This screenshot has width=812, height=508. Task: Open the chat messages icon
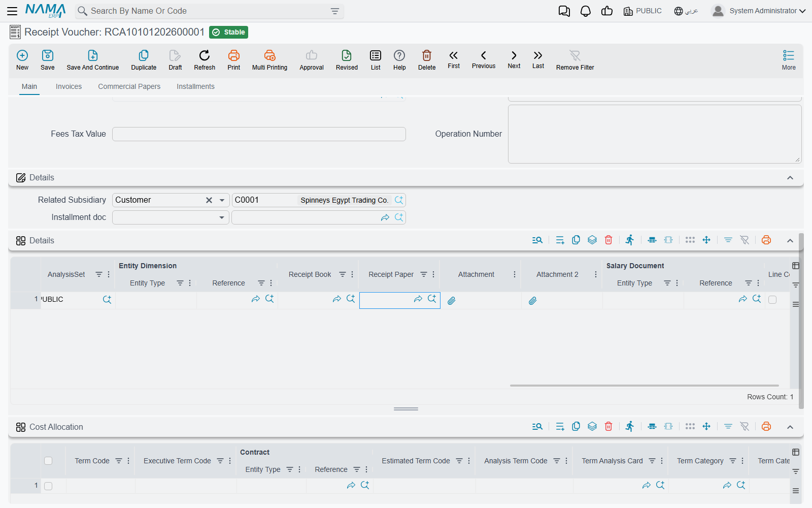(564, 11)
